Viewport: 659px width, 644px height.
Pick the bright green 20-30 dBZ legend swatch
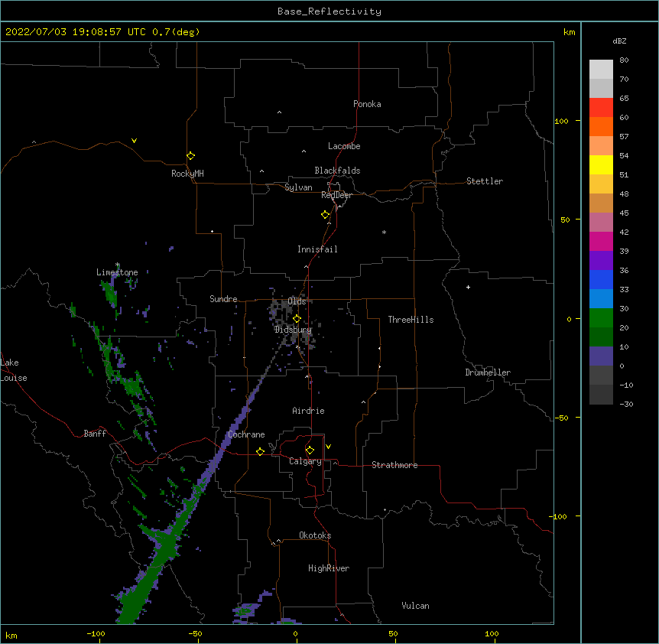click(601, 318)
